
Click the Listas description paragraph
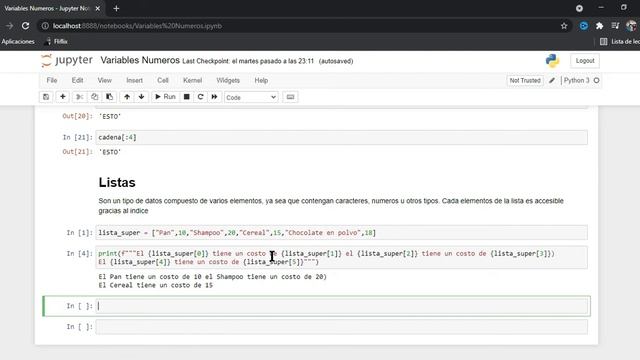[331, 206]
